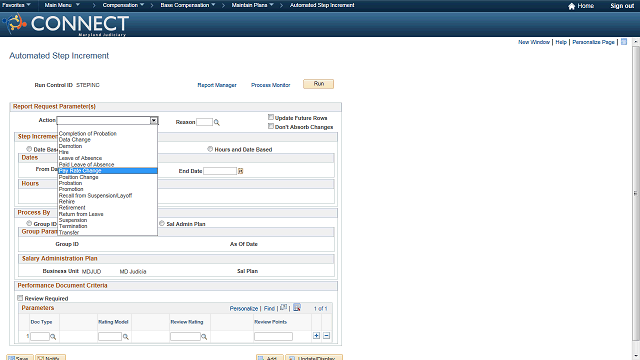
Task: Open Maintain Plans breadcrumb dropdown
Action: coord(253,5)
